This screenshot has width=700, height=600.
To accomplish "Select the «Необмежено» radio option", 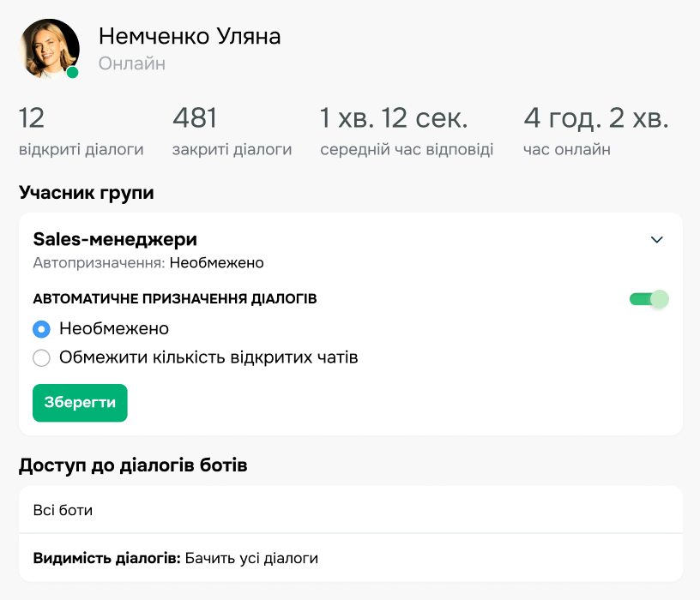I will pos(41,328).
